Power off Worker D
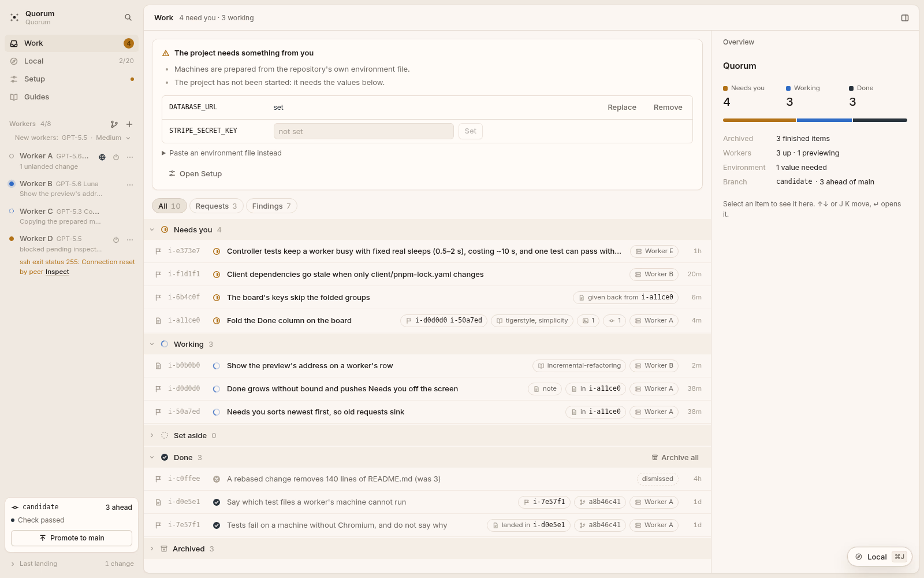The width and height of the screenshot is (924, 578). [x=116, y=240]
